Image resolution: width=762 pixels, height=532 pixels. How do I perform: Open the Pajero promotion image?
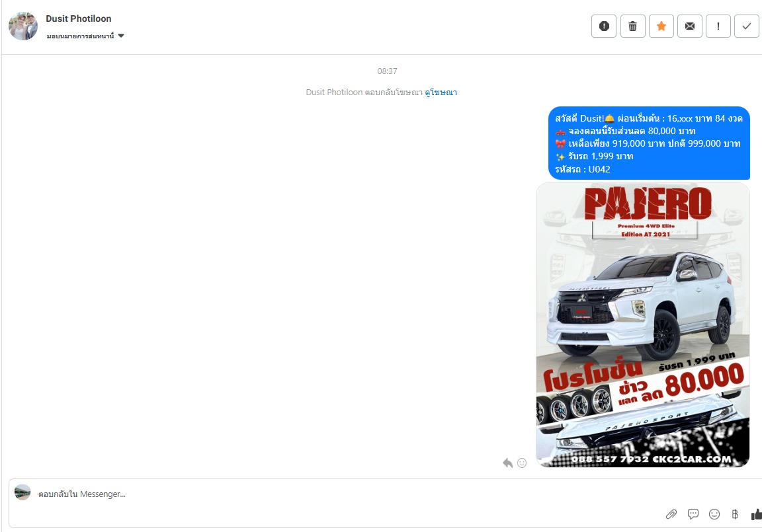[642, 324]
